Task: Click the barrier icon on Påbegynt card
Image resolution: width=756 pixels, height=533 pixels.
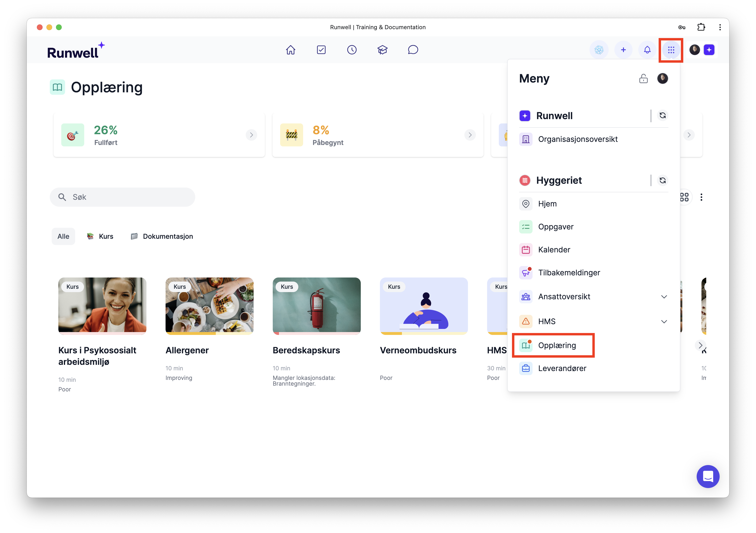Action: point(291,135)
